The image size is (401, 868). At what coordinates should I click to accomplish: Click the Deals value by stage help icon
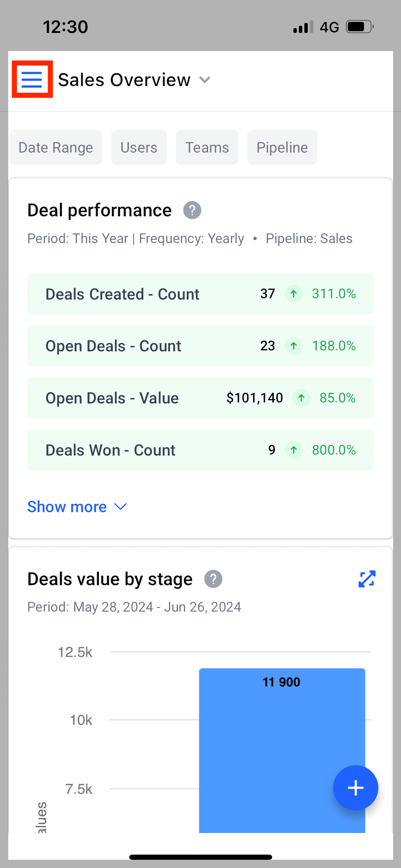tap(213, 578)
